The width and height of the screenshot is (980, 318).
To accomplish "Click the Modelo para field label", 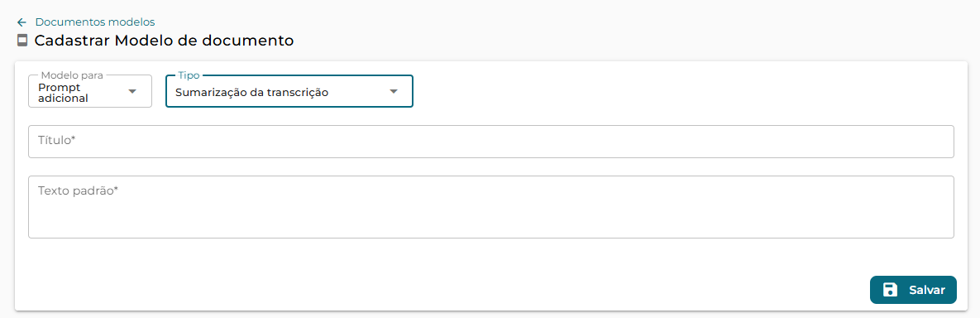I will click(x=72, y=75).
